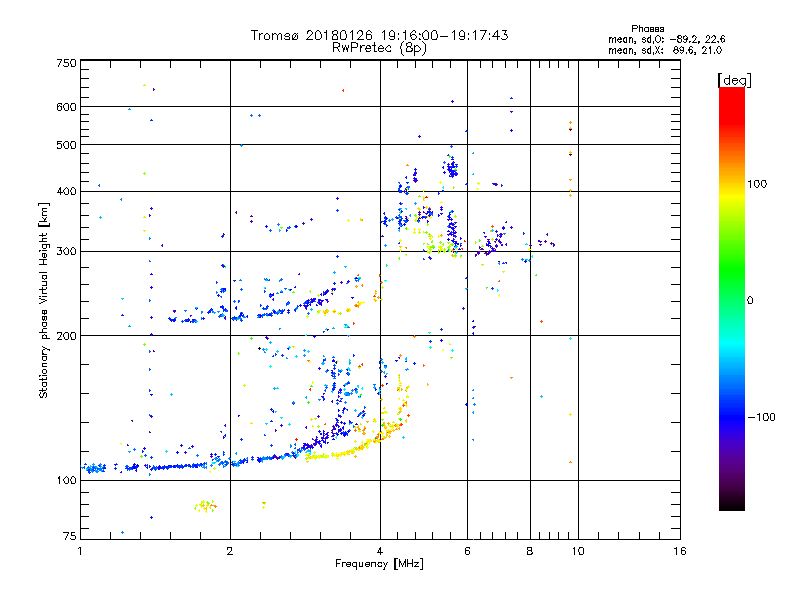
Task: Click the x-axis tick label '2'
Action: point(230,551)
